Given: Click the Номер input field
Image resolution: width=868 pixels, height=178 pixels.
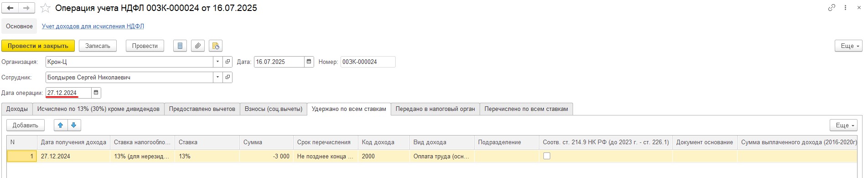Looking at the screenshot, I should pyautogui.click(x=368, y=62).
